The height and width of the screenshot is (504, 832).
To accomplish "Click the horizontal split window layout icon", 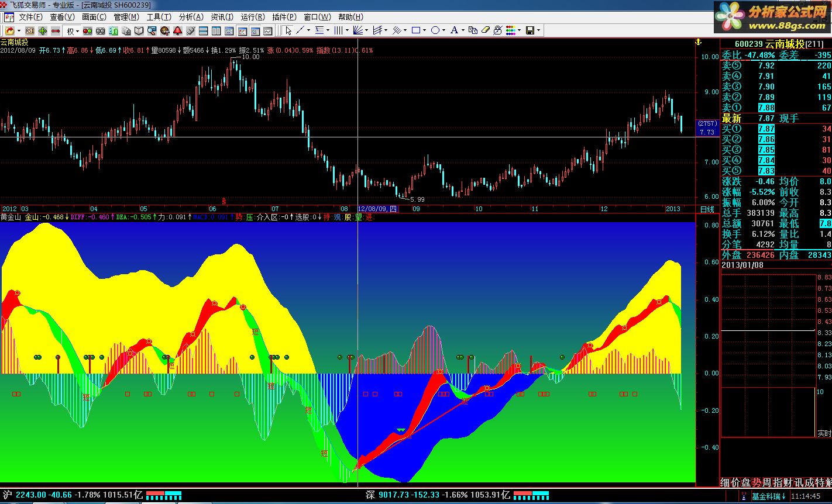I will tap(204, 30).
